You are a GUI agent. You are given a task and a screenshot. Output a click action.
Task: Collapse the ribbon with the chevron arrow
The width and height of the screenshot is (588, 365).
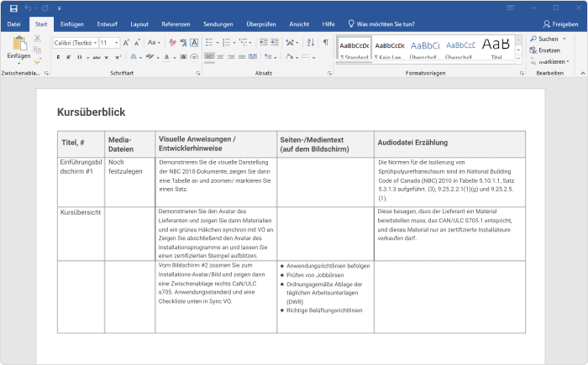click(x=583, y=73)
